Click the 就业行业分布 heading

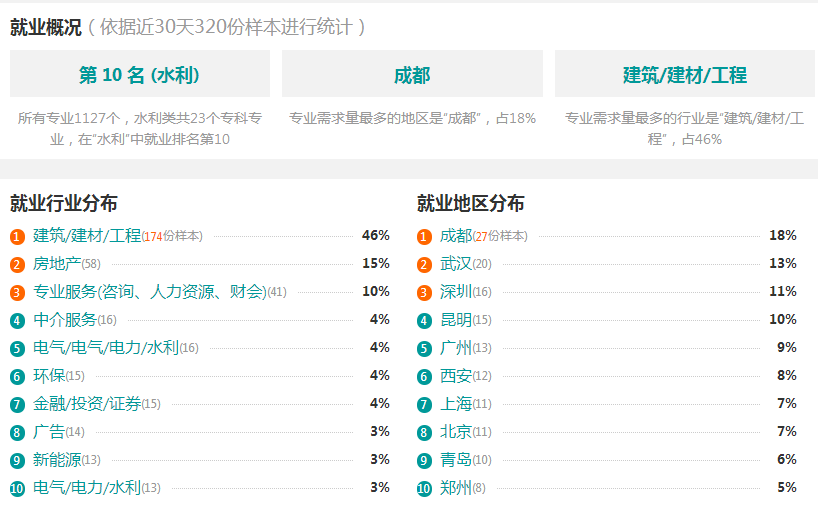(64, 203)
